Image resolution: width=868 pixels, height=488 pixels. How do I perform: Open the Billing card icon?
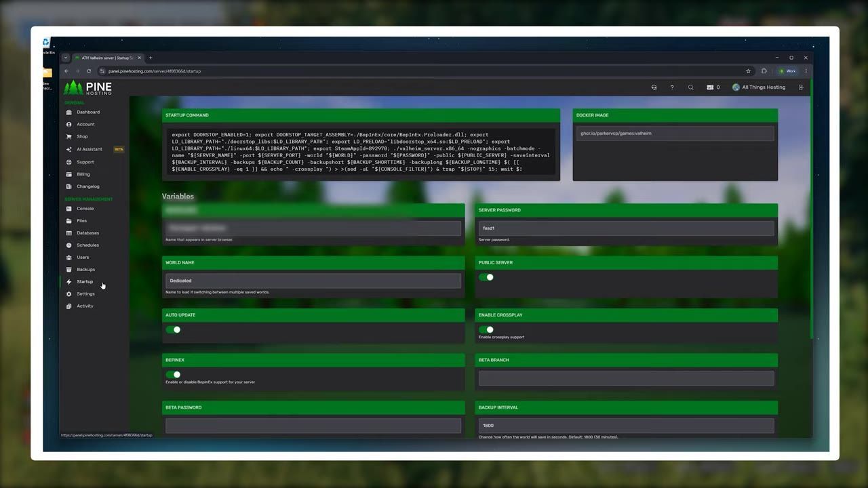tap(69, 174)
